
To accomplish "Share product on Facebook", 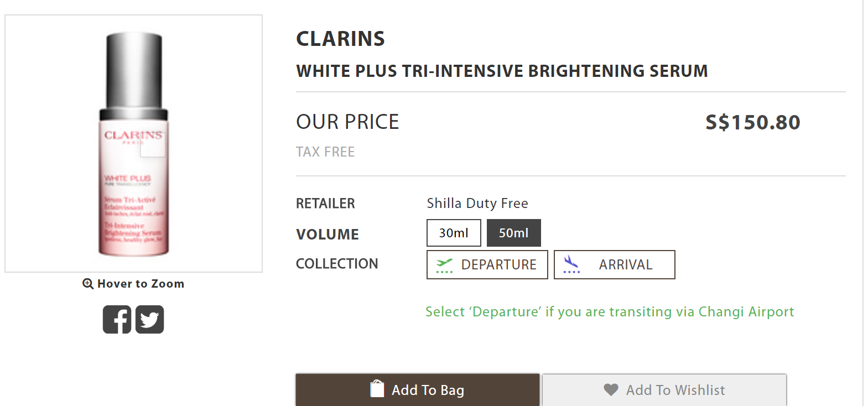I will point(117,320).
